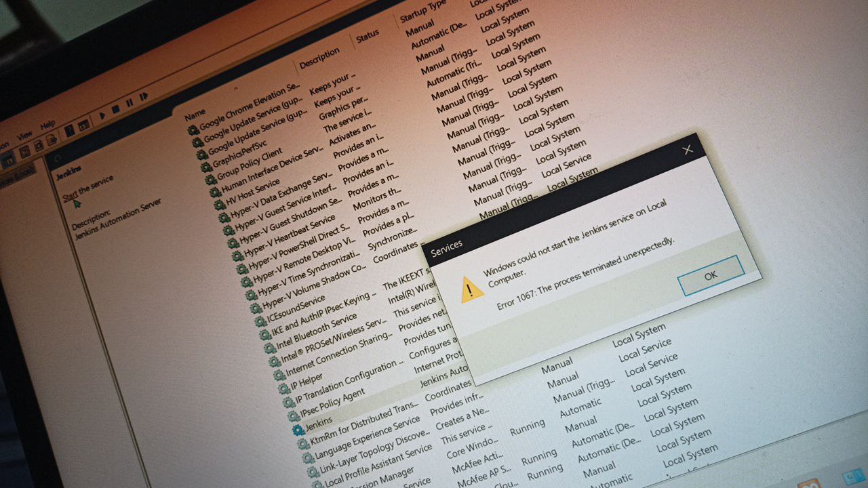
Task: Click gear icon beside Intel Bluetooth Service
Action: pyautogui.click(x=269, y=348)
